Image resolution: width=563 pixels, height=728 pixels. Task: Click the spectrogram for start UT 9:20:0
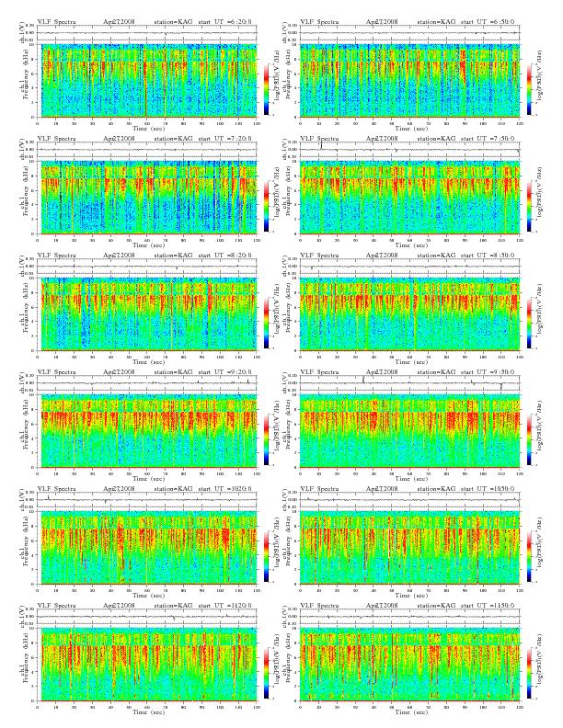(x=147, y=431)
